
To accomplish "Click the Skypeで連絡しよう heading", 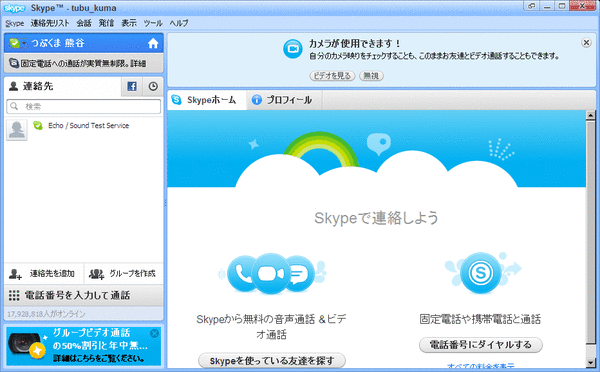I will [376, 218].
